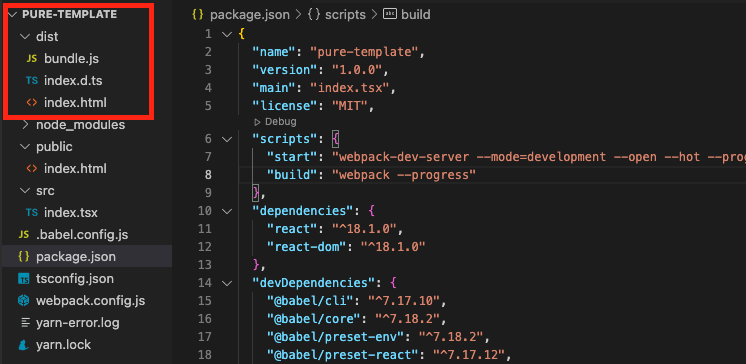The width and height of the screenshot is (746, 364).
Task: Click the abc string icon before build breadcrumb
Action: (x=390, y=14)
